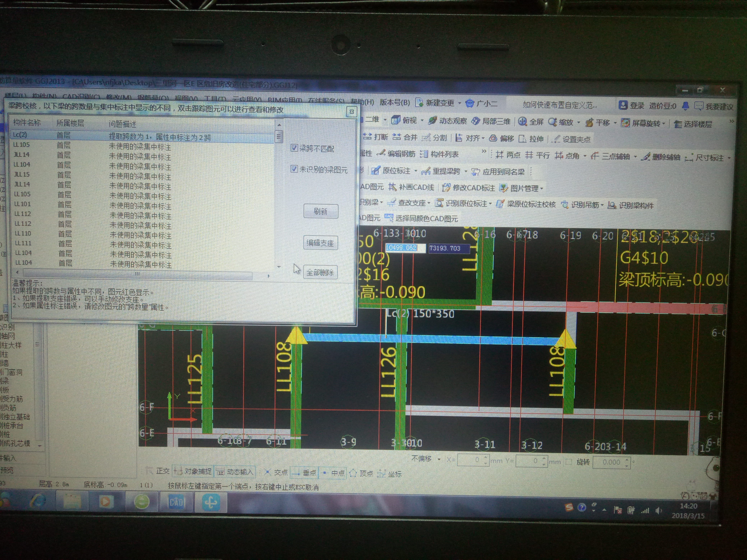Click the 广小二 assistant icon
The height and width of the screenshot is (560, 747).
click(x=469, y=103)
